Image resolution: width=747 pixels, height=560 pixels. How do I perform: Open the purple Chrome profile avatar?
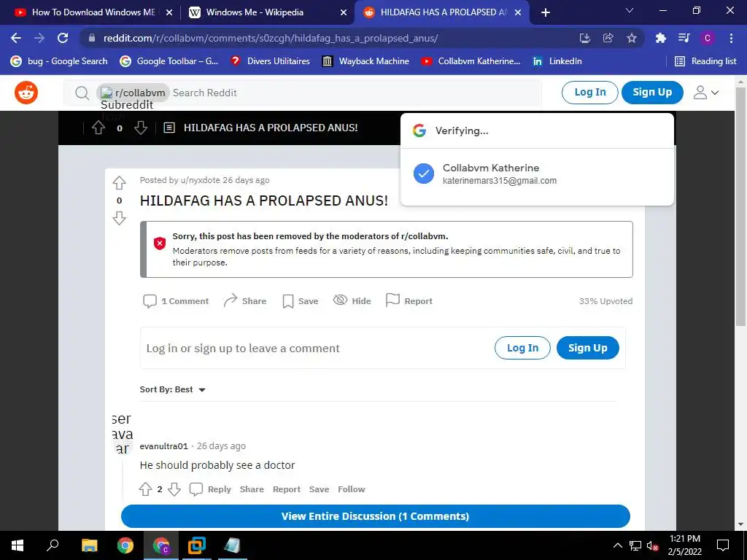click(708, 38)
